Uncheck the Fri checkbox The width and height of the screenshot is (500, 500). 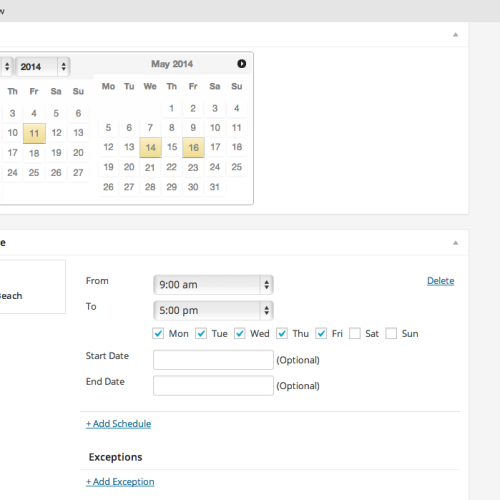click(x=321, y=333)
